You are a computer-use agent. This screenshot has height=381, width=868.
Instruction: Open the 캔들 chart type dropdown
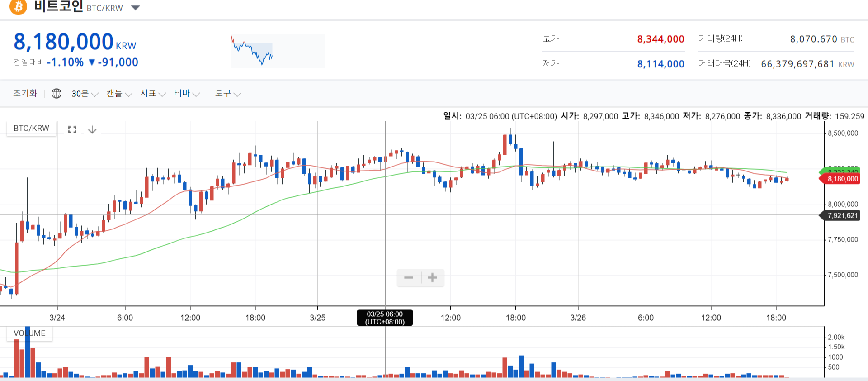click(x=119, y=94)
